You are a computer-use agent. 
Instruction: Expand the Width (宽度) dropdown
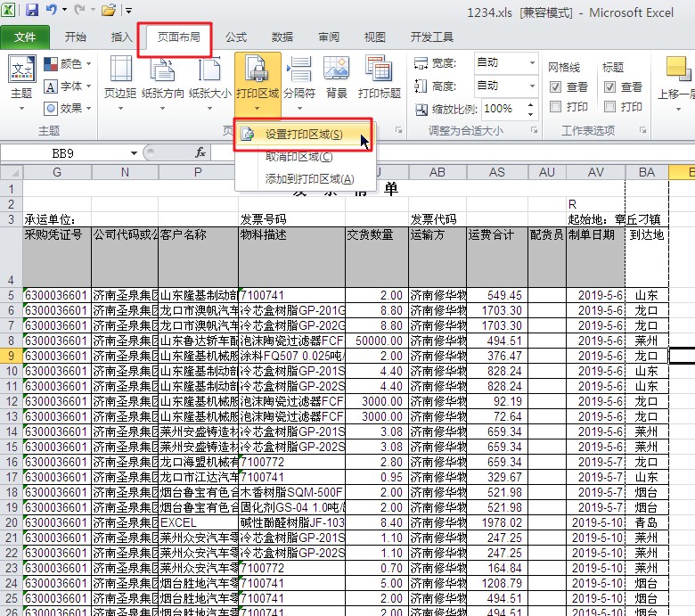[x=532, y=62]
